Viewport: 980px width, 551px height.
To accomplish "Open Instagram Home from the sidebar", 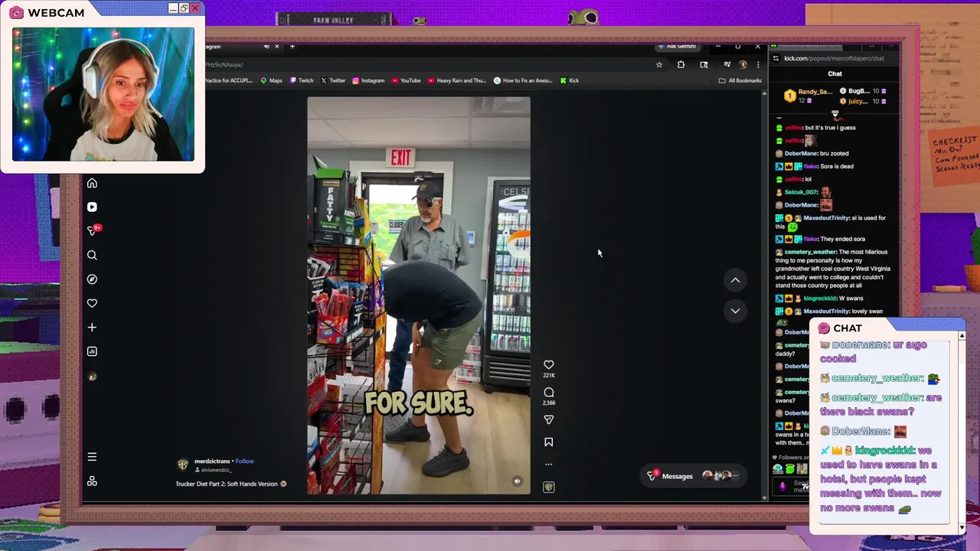I will [92, 183].
